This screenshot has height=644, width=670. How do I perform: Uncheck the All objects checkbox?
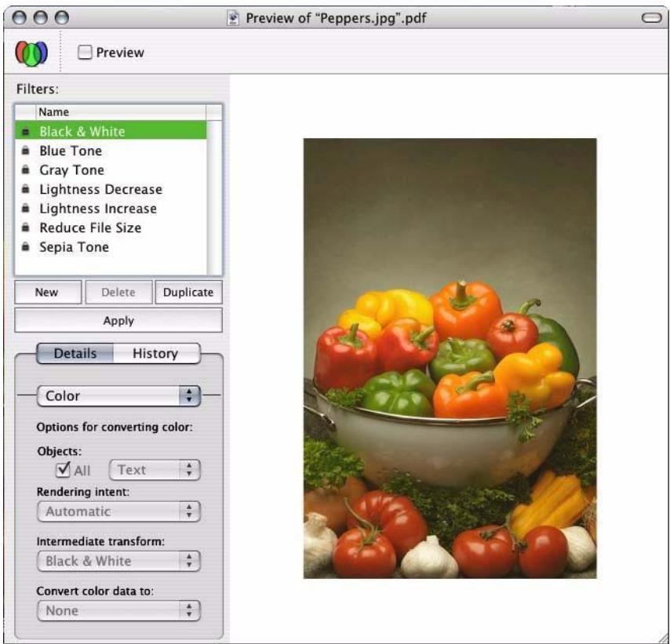tap(60, 470)
